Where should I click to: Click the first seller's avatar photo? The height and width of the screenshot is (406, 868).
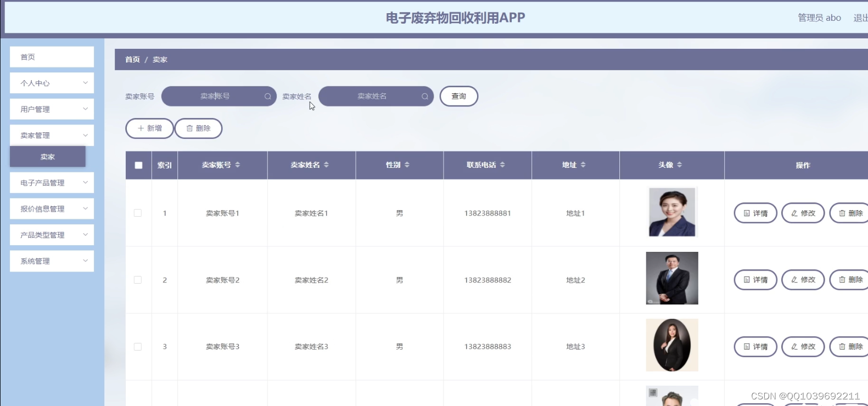(x=672, y=212)
